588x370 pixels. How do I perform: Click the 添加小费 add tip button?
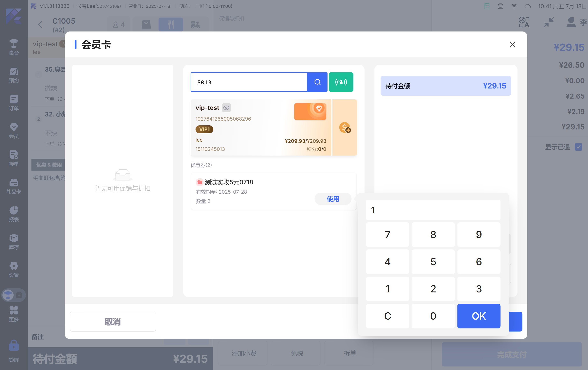click(243, 353)
